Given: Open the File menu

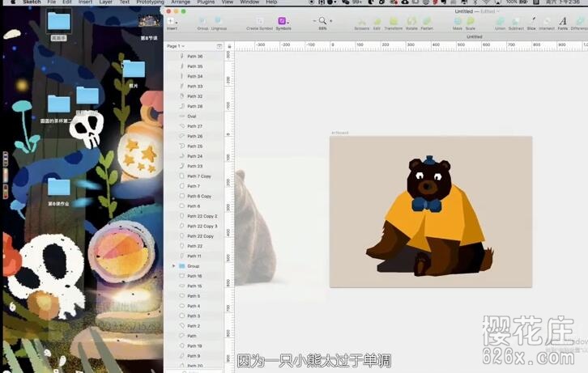Looking at the screenshot, I should pyautogui.click(x=51, y=2).
